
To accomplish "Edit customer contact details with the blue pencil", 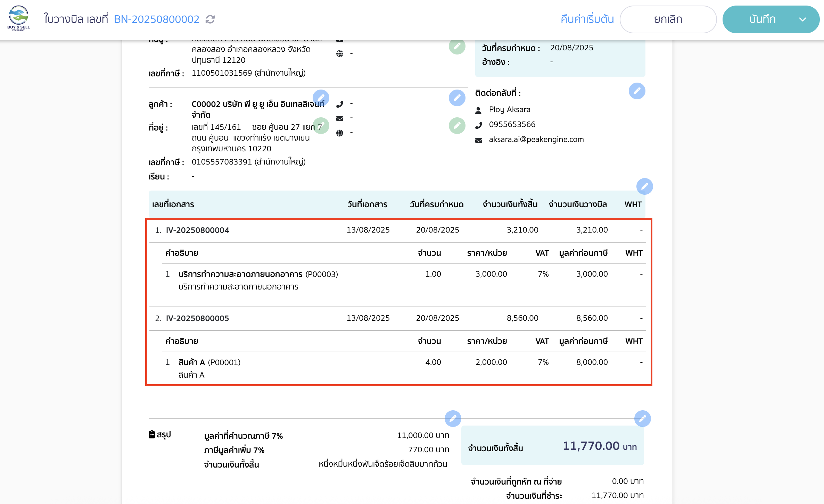I will pyautogui.click(x=457, y=98).
